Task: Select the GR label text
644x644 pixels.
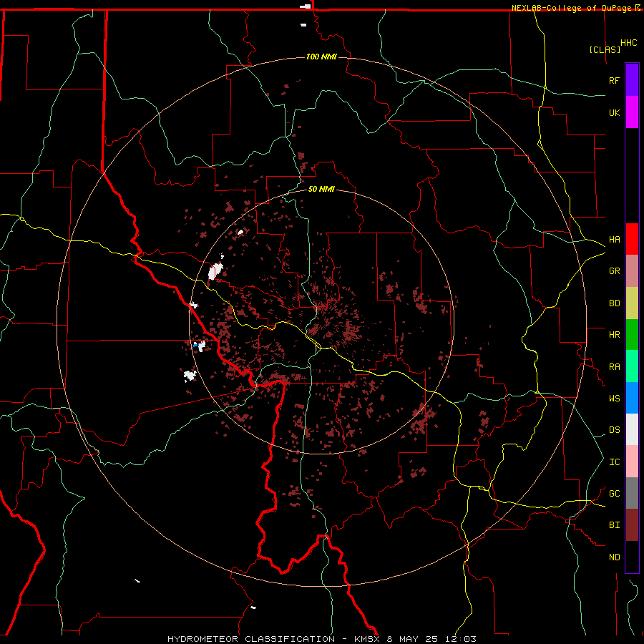Action: [614, 271]
